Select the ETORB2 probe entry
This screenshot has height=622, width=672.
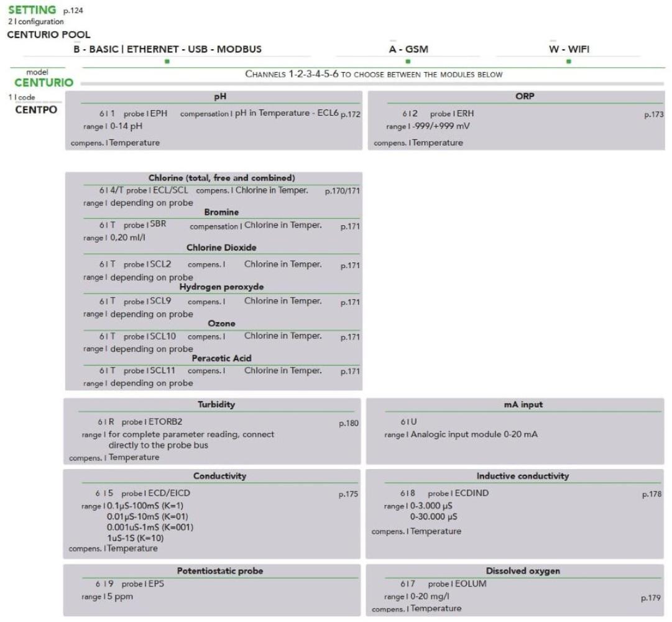[x=165, y=422]
